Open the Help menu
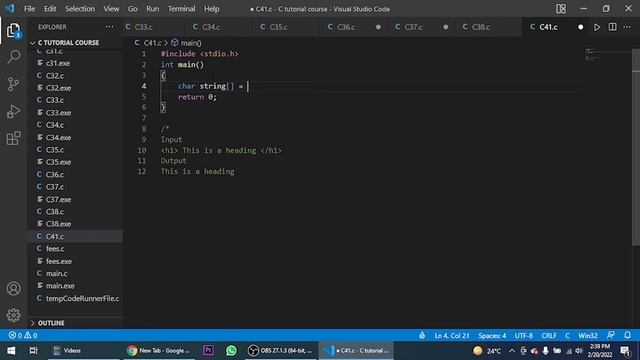The height and width of the screenshot is (360, 640). pos(211,9)
